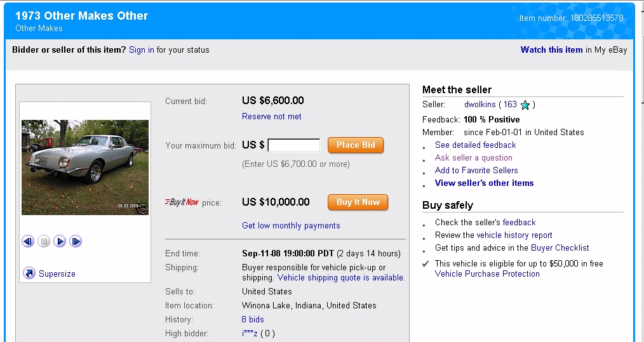
Task: Open the silver car photo thumbnail
Action: pos(85,168)
